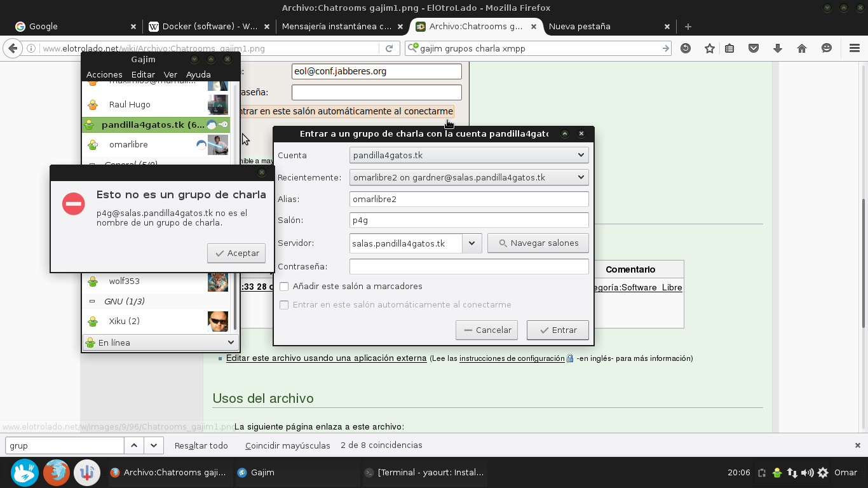
Task: Open the 'instrucciones de configuración' link
Action: click(x=512, y=358)
